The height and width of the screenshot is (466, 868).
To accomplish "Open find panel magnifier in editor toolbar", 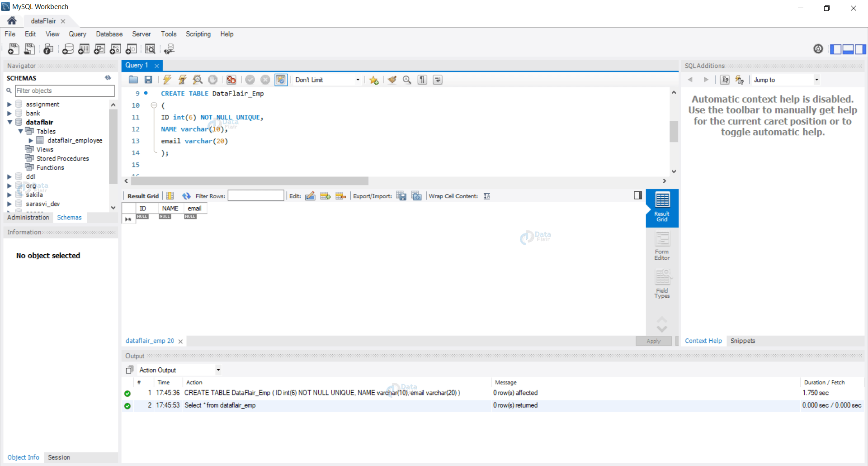I will (407, 80).
